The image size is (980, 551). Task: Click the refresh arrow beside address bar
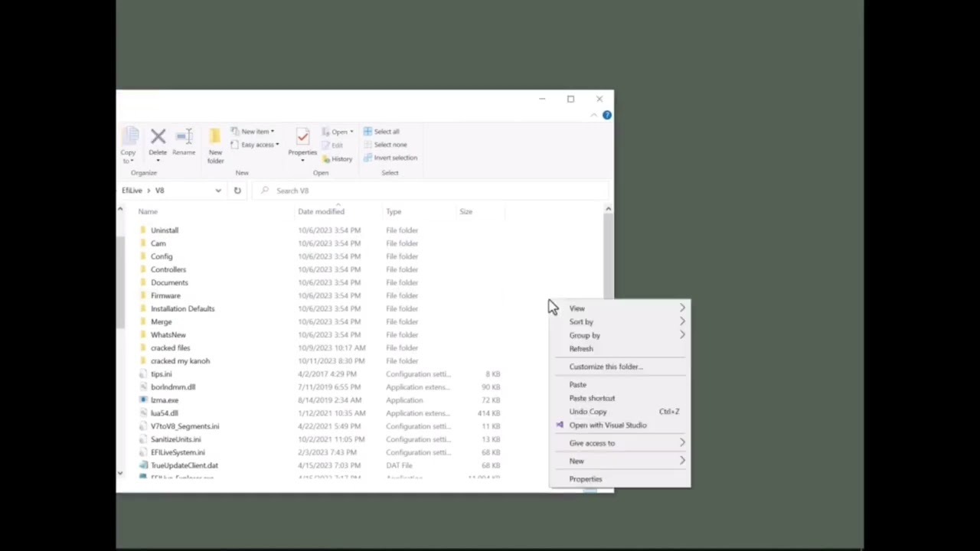237,191
